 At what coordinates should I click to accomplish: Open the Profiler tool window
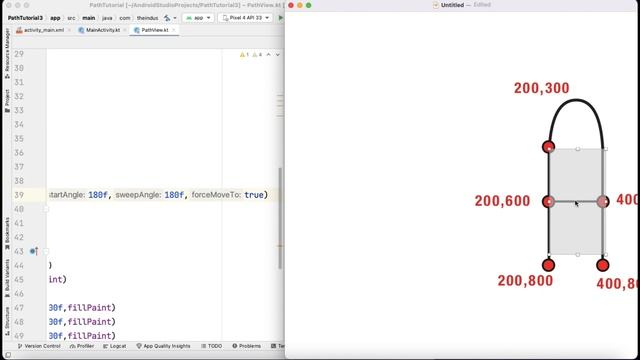pos(82,346)
